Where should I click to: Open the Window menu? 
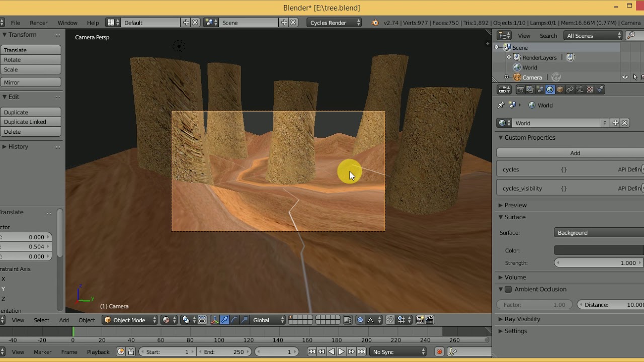coord(67,23)
